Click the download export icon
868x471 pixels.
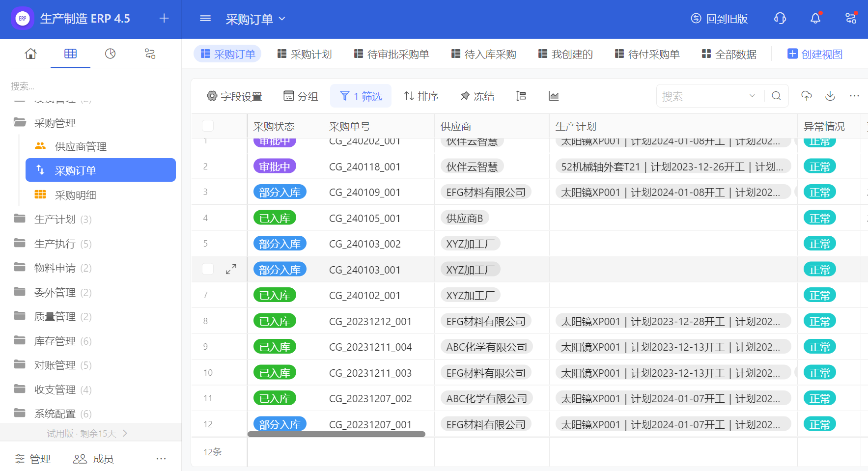pos(830,96)
